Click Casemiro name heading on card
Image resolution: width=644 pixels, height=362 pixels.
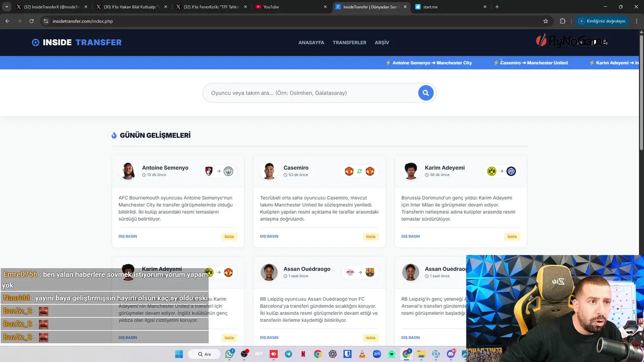pyautogui.click(x=296, y=168)
